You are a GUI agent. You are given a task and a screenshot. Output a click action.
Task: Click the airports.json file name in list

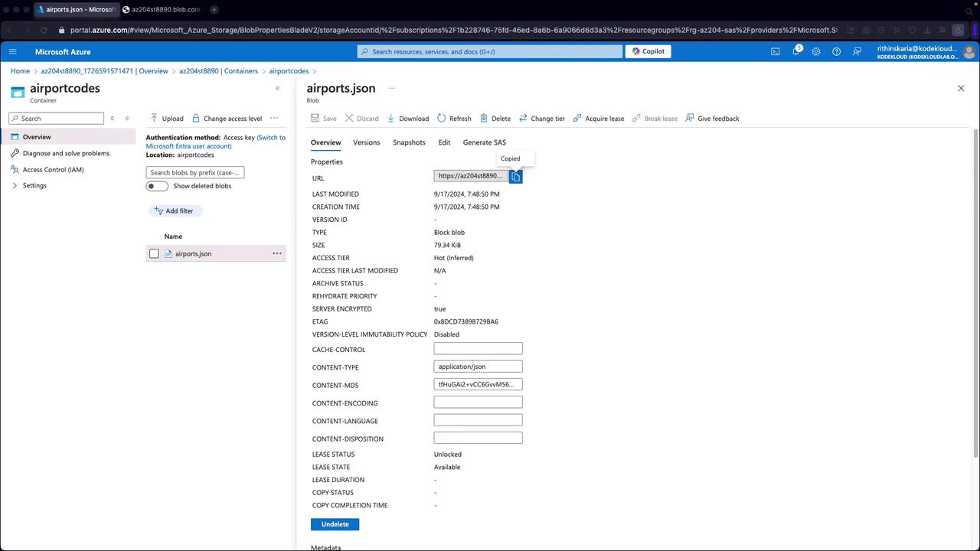pyautogui.click(x=193, y=253)
